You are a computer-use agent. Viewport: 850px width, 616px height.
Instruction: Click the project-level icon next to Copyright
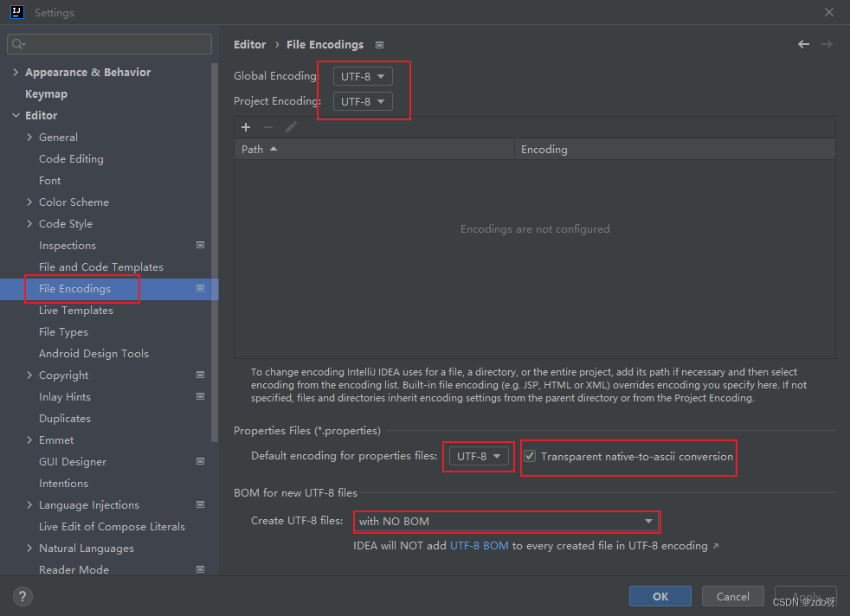point(200,375)
